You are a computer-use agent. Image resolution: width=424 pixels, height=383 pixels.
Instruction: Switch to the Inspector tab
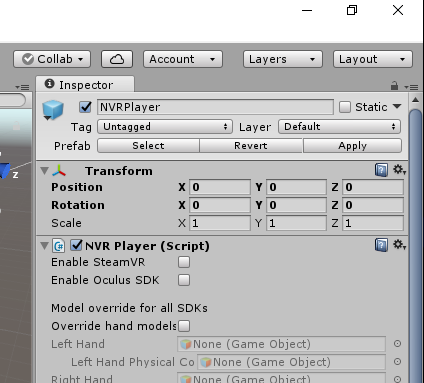[x=85, y=85]
